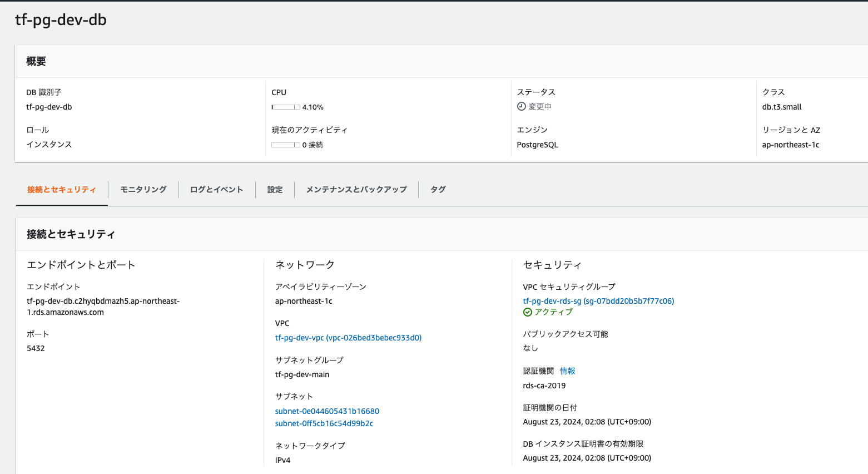Click the 情報 link beside 認証機関

(x=568, y=371)
